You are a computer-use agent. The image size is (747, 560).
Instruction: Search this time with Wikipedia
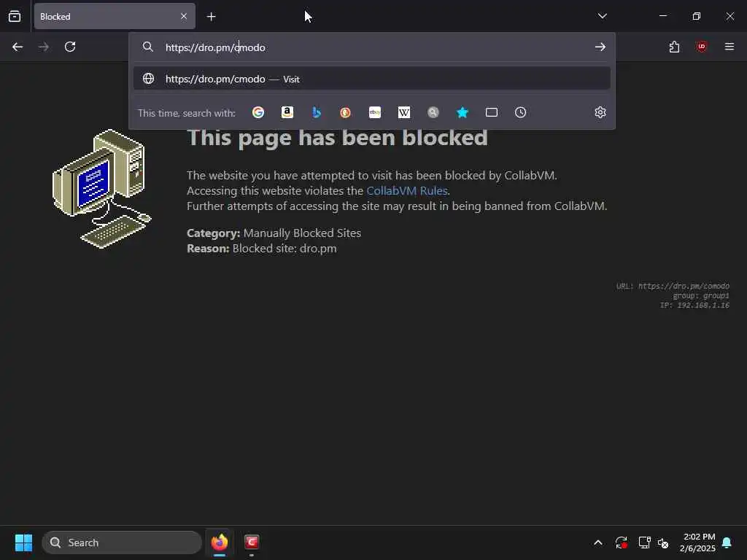tap(404, 112)
